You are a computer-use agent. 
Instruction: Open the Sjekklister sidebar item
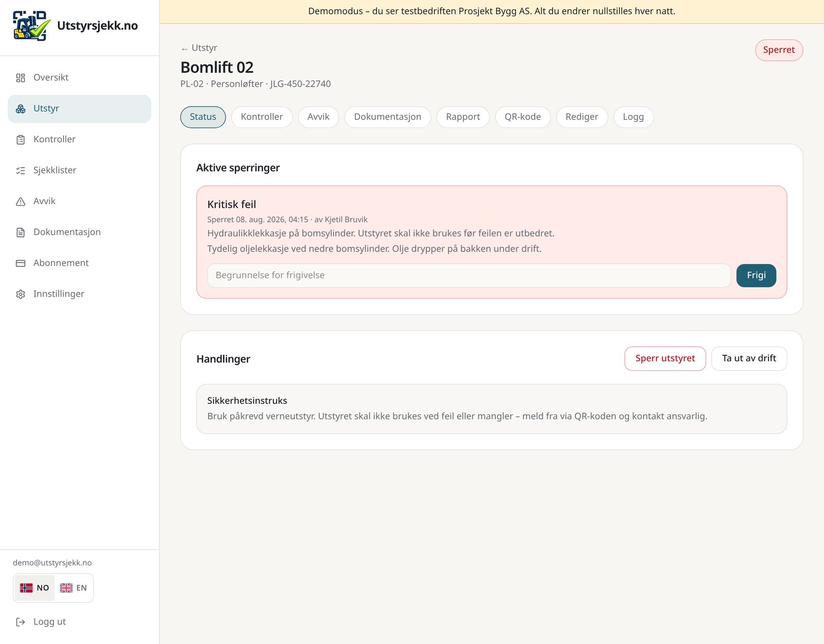[79, 171]
